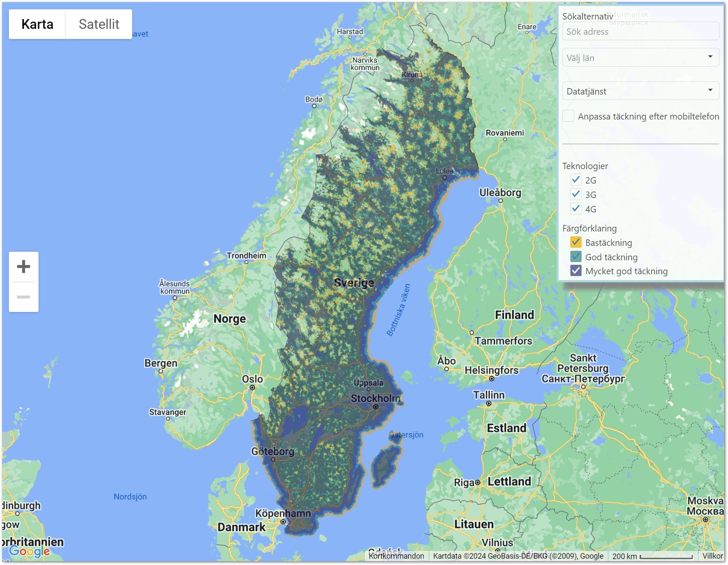Viewport: 728px width, 565px height.
Task: Open the Google logo link
Action: [30, 551]
